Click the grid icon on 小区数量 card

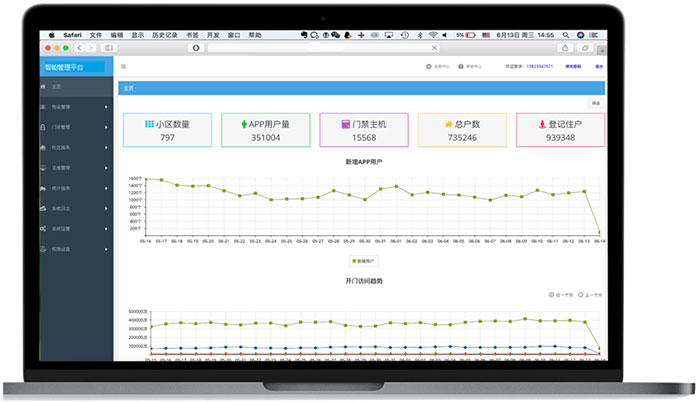150,124
